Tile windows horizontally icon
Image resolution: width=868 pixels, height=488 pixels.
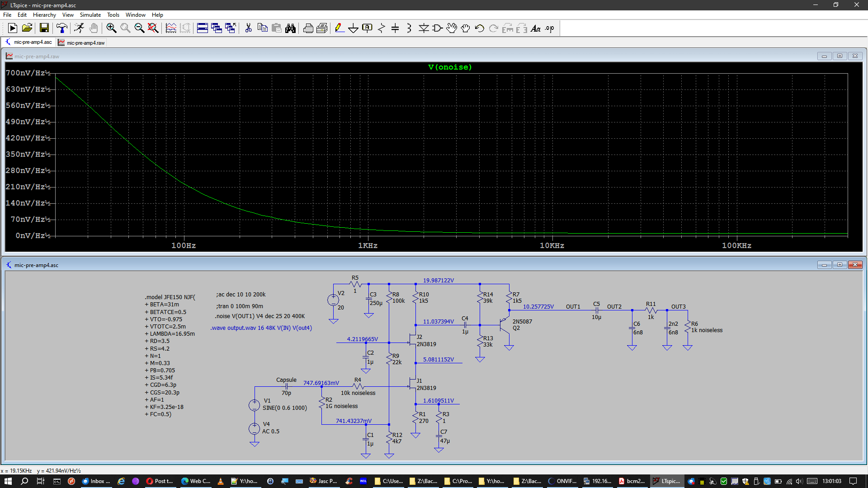click(203, 28)
